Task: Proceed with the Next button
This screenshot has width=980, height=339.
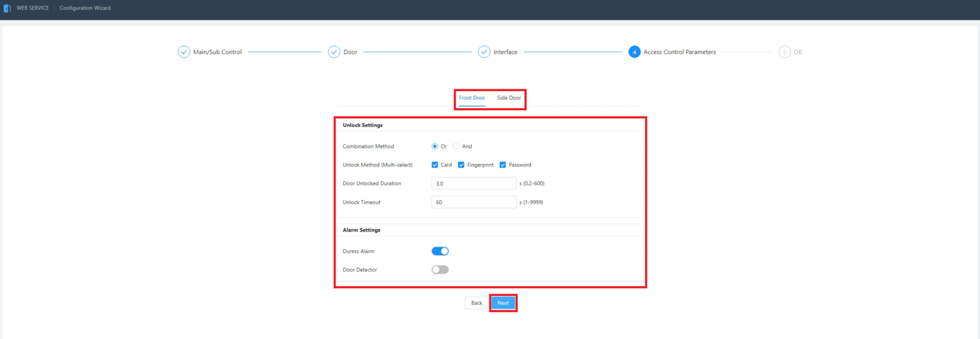Action: click(x=503, y=303)
